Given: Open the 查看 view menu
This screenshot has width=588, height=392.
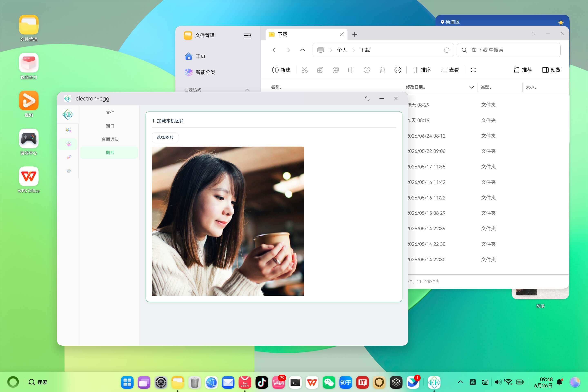Looking at the screenshot, I should tap(450, 70).
